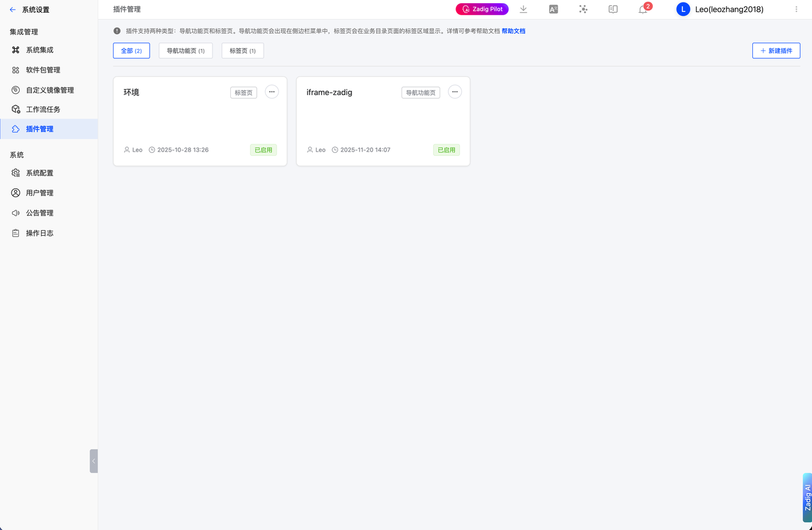Open the documentation book icon
812x530 pixels.
tap(613, 10)
